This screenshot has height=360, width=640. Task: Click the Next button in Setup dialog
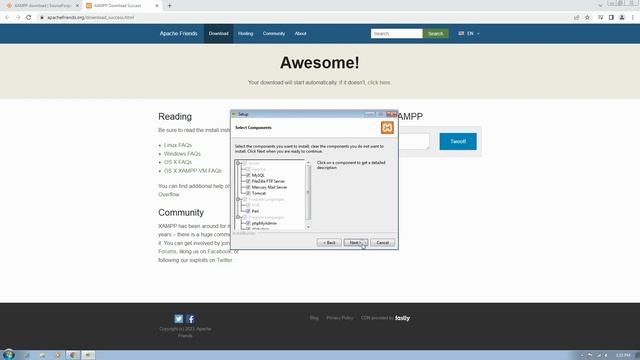coord(356,242)
